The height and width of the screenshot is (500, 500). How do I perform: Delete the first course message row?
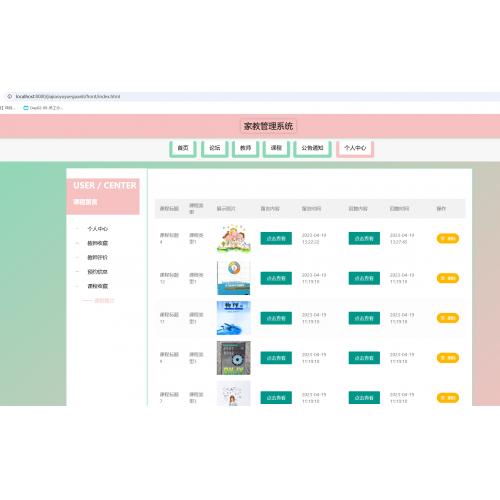[448, 238]
